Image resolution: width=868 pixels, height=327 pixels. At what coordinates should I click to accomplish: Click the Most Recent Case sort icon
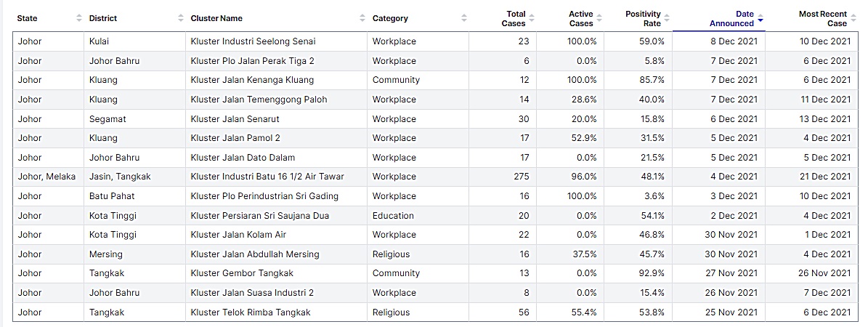pos(852,18)
